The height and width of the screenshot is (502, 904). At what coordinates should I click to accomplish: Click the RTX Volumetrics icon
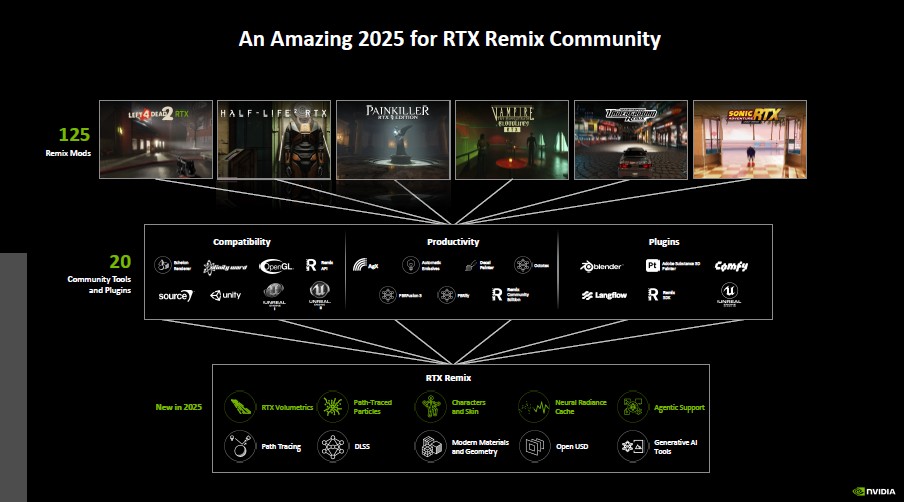[x=240, y=407]
